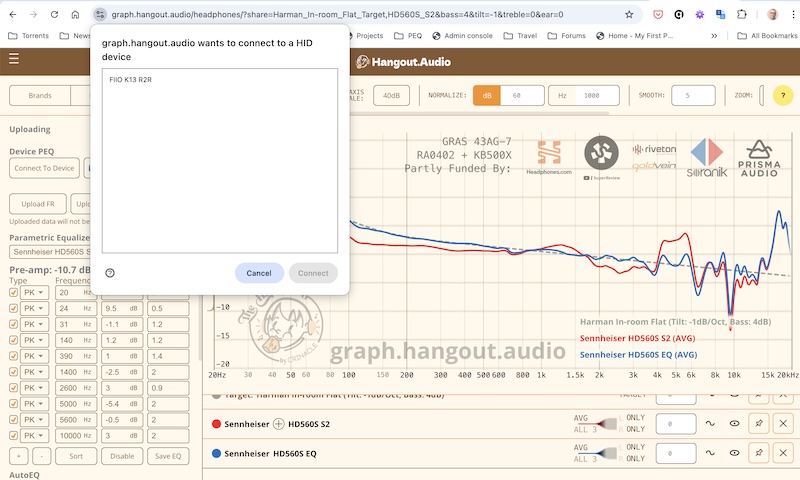Hide the Sennheiser HD560S EQ curve
This screenshot has width=800, height=480.
coord(734,453)
